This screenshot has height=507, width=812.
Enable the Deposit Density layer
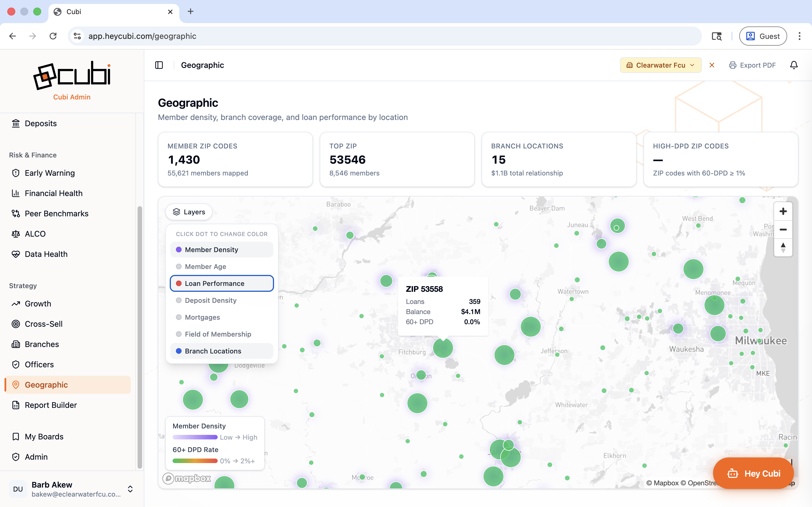coord(210,301)
